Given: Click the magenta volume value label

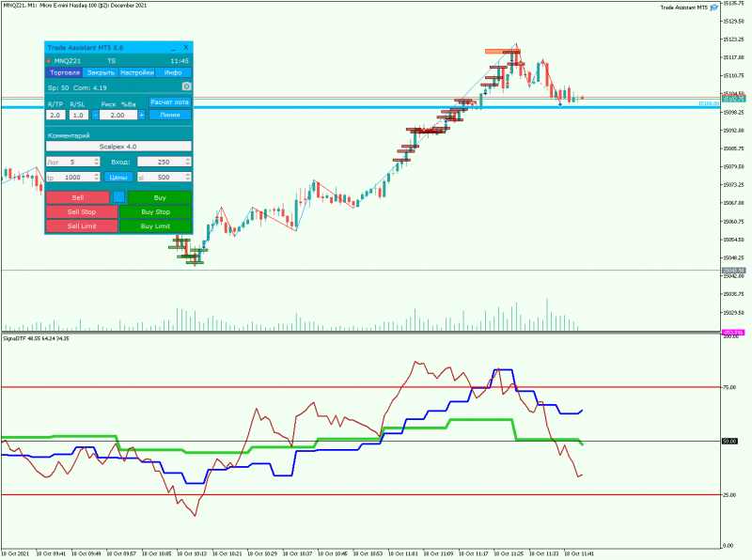Looking at the screenshot, I should 733,333.
